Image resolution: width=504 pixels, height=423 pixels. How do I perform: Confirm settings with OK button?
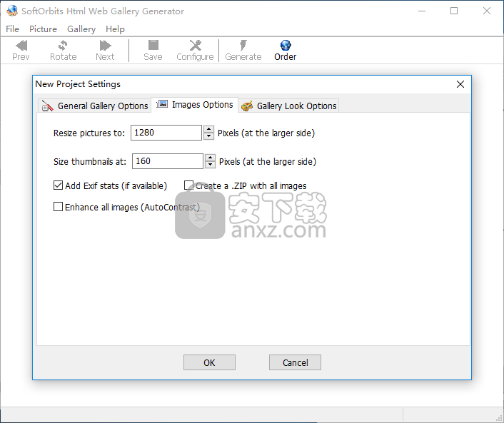tap(209, 362)
